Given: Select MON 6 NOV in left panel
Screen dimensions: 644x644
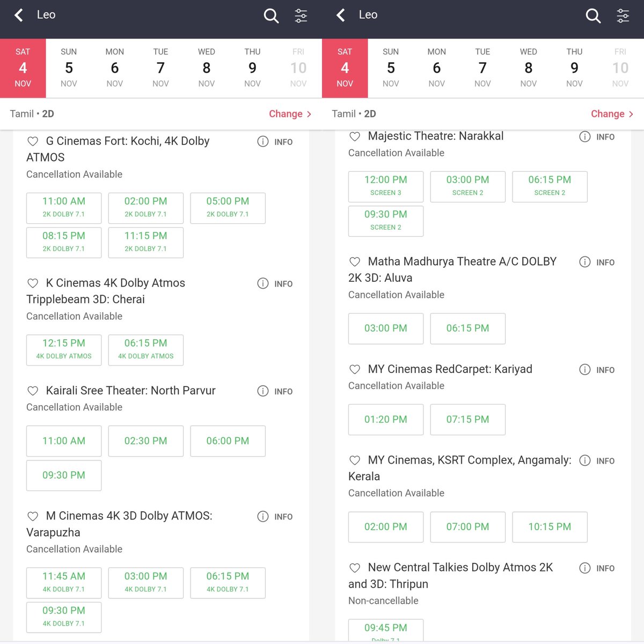Looking at the screenshot, I should pos(115,68).
